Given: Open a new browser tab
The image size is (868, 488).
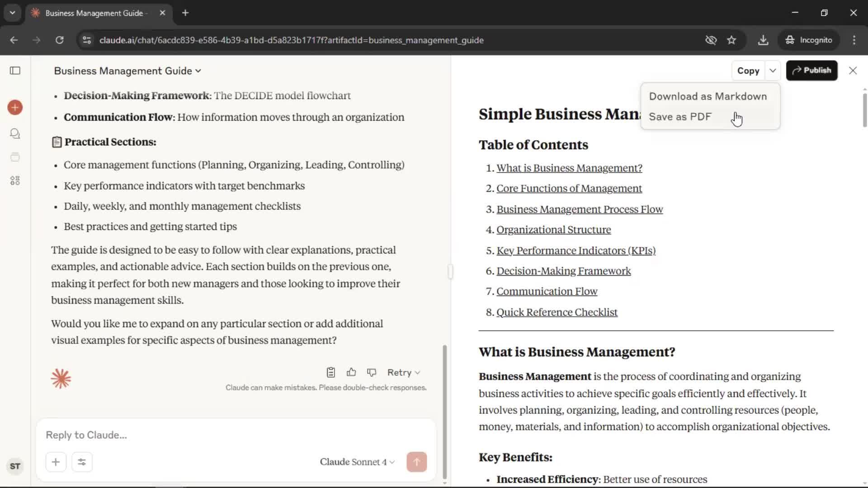Looking at the screenshot, I should pyautogui.click(x=185, y=13).
